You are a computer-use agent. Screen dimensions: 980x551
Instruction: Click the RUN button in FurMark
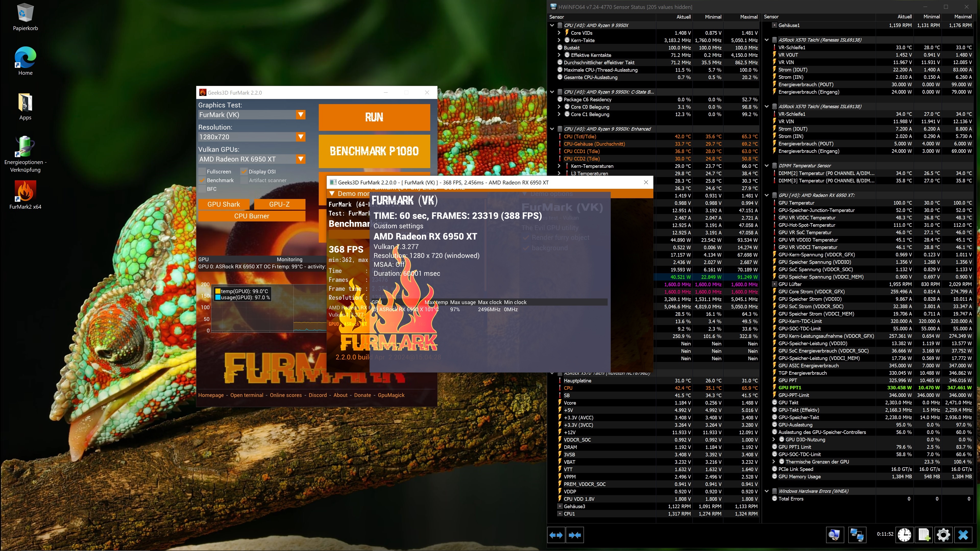pyautogui.click(x=374, y=117)
